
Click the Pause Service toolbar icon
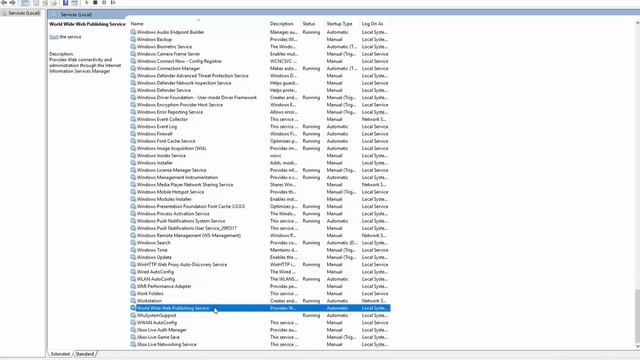pos(104,2)
